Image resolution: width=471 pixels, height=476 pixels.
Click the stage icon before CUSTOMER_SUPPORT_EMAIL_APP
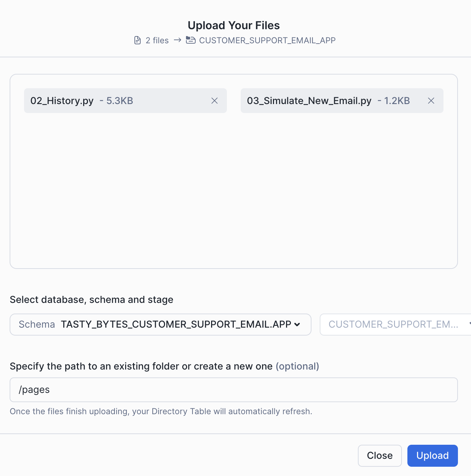coord(190,40)
